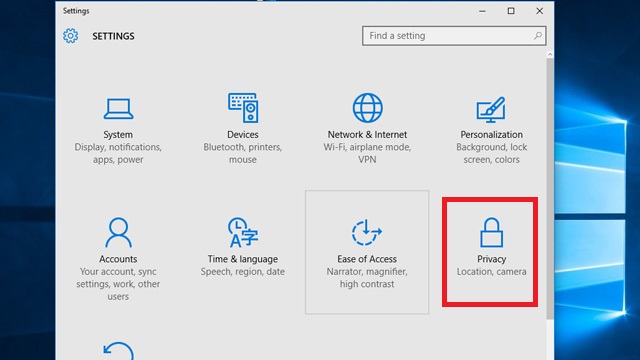Maximize the Settings window
The height and width of the screenshot is (360, 640).
point(511,11)
